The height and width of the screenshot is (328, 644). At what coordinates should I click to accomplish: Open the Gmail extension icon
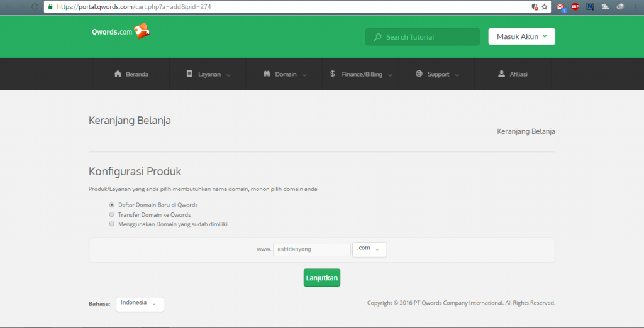(x=560, y=7)
